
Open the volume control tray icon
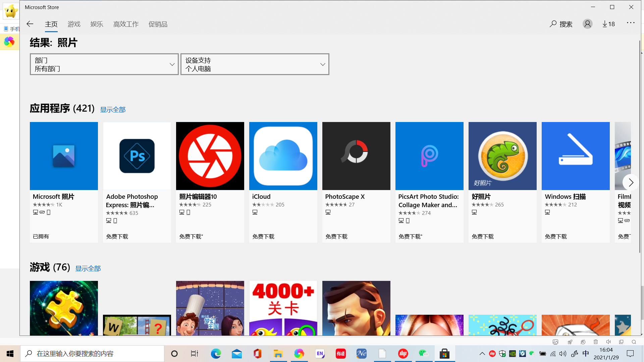point(563,354)
